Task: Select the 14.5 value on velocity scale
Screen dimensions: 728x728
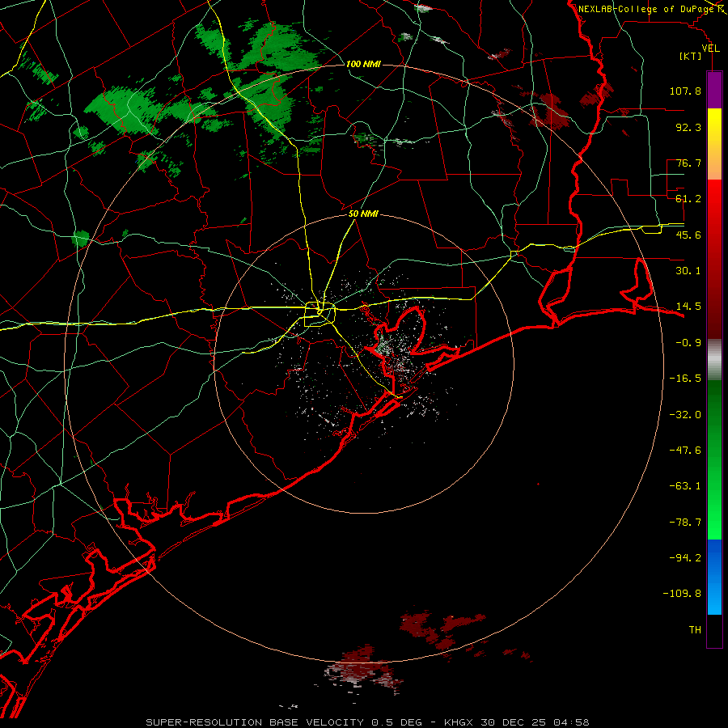Action: click(x=688, y=307)
